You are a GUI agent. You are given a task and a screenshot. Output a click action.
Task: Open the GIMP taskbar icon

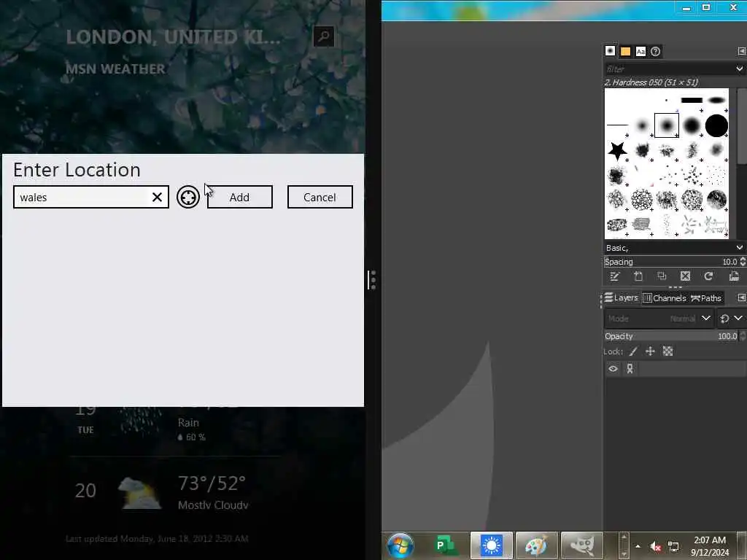click(581, 545)
